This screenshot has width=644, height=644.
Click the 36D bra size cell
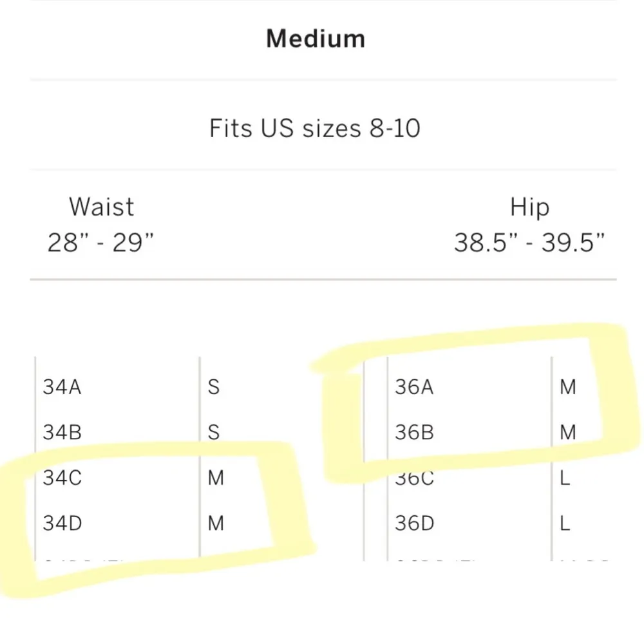414,524
